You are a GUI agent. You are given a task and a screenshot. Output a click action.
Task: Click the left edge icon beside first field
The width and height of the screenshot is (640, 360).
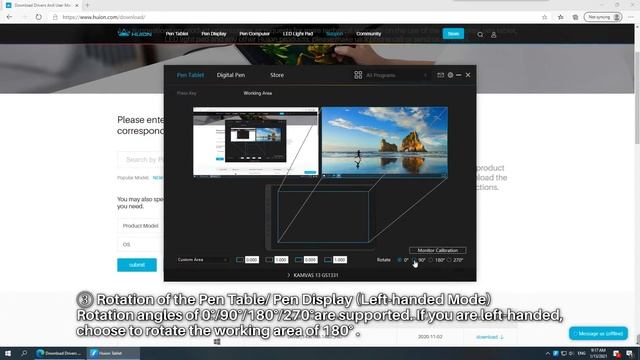pos(240,260)
